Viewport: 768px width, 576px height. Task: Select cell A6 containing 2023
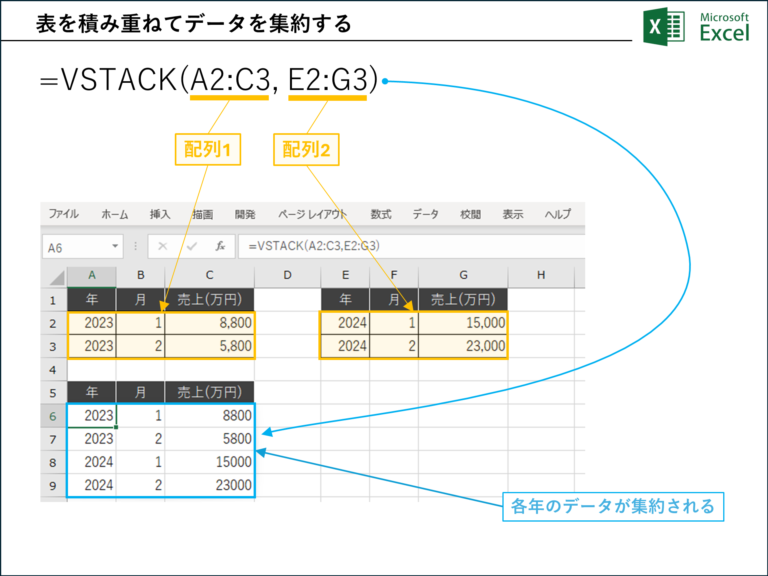pyautogui.click(x=92, y=415)
